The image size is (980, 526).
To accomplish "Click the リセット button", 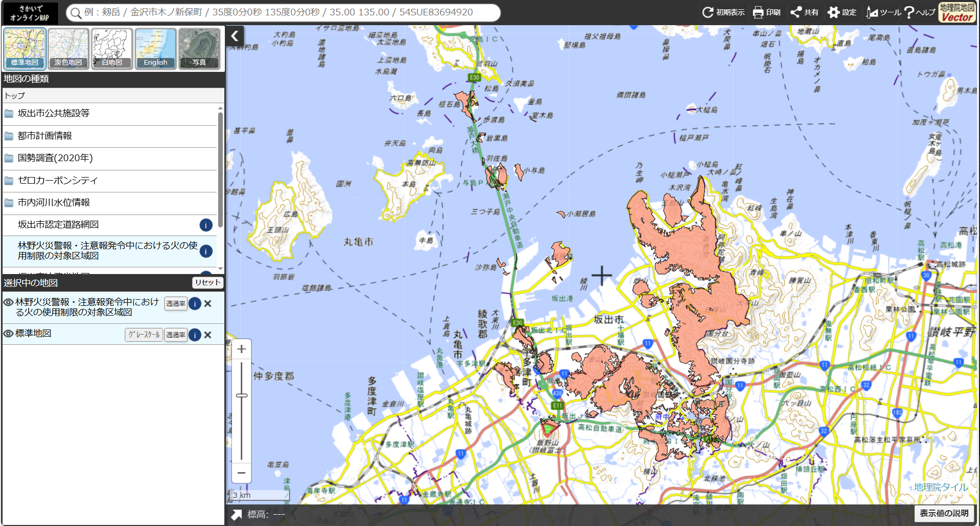I will coord(207,283).
